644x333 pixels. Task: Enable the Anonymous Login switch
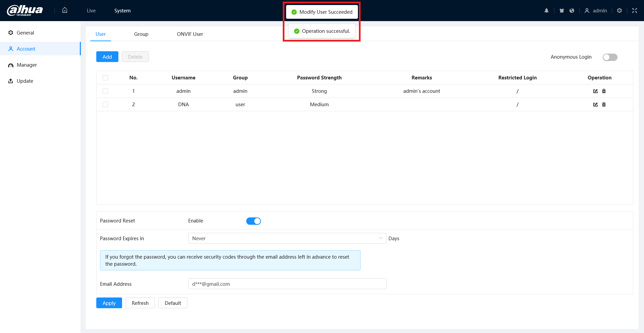click(x=610, y=57)
